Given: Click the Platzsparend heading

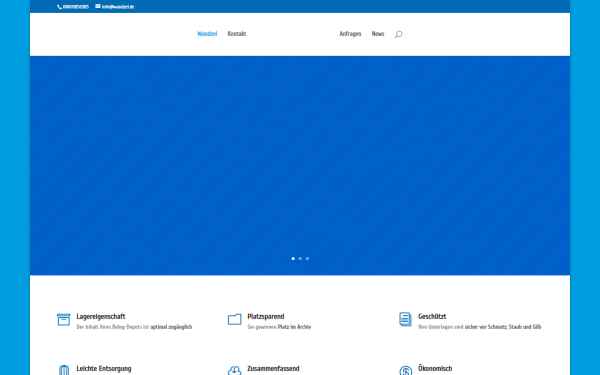Looking at the screenshot, I should [266, 316].
